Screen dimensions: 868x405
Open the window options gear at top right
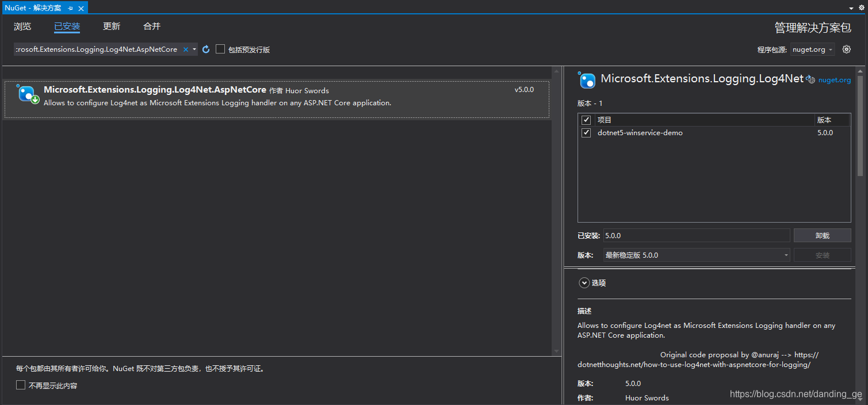pos(862,7)
